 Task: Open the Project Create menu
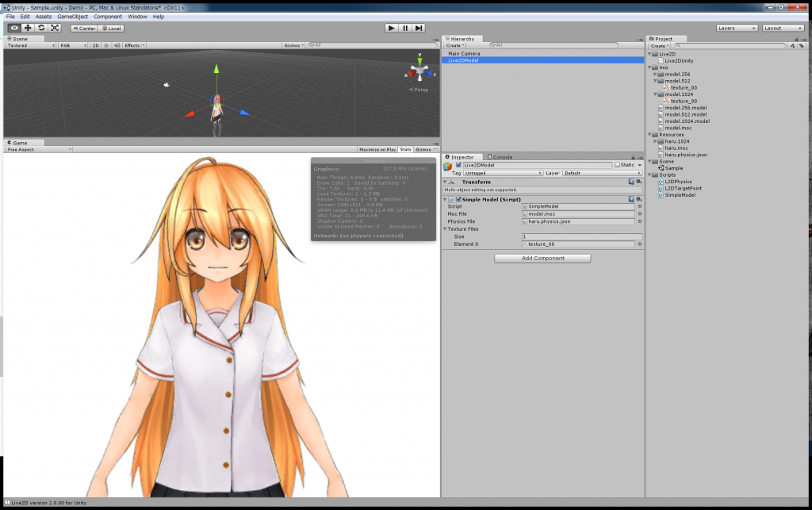660,45
